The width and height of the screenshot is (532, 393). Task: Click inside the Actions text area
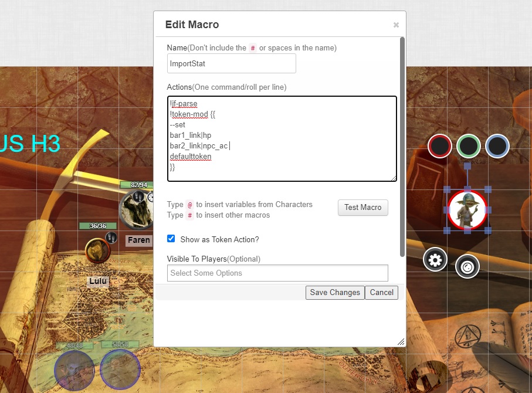point(282,138)
